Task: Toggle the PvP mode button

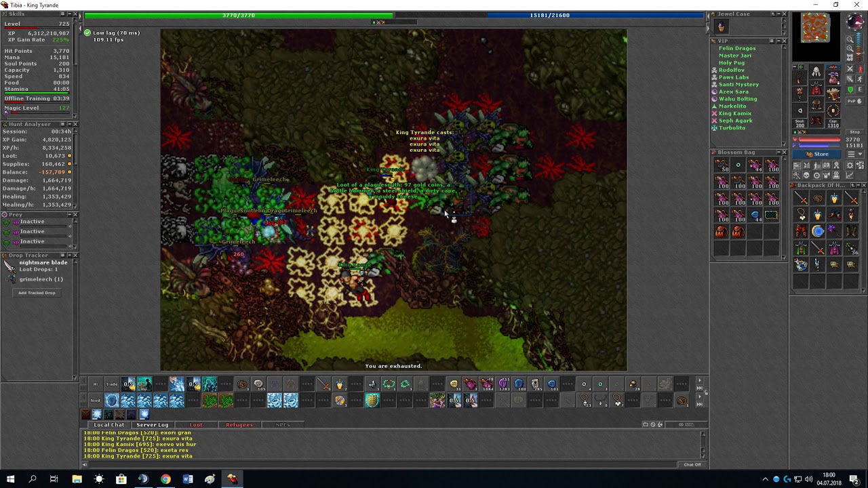Action: [854, 100]
